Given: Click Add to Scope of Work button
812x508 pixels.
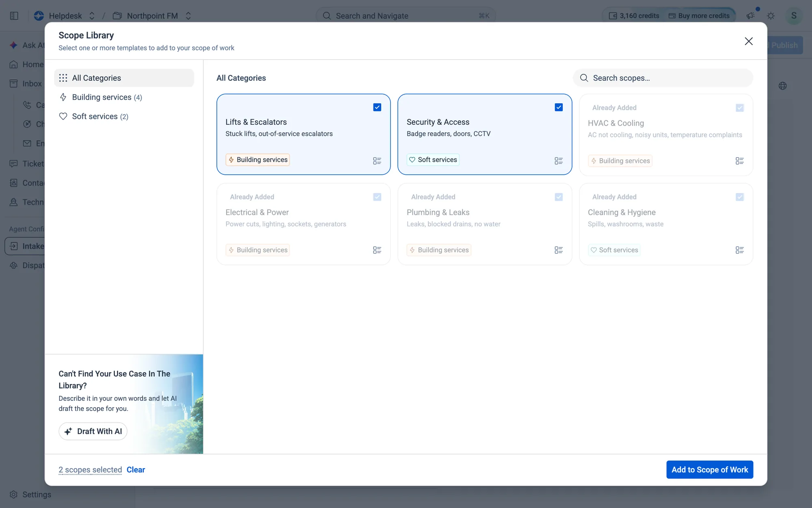Looking at the screenshot, I should 710,469.
